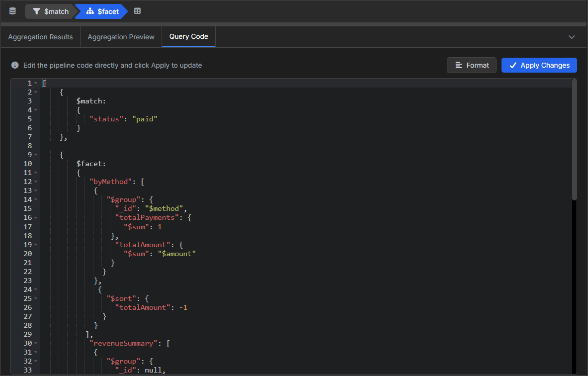Image resolution: width=588 pixels, height=376 pixels.
Task: Click the -1 sort value on line 26
Action: click(183, 308)
